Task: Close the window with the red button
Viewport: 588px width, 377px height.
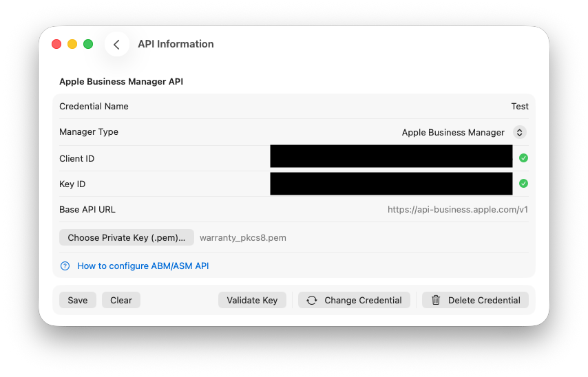Action: [x=56, y=44]
